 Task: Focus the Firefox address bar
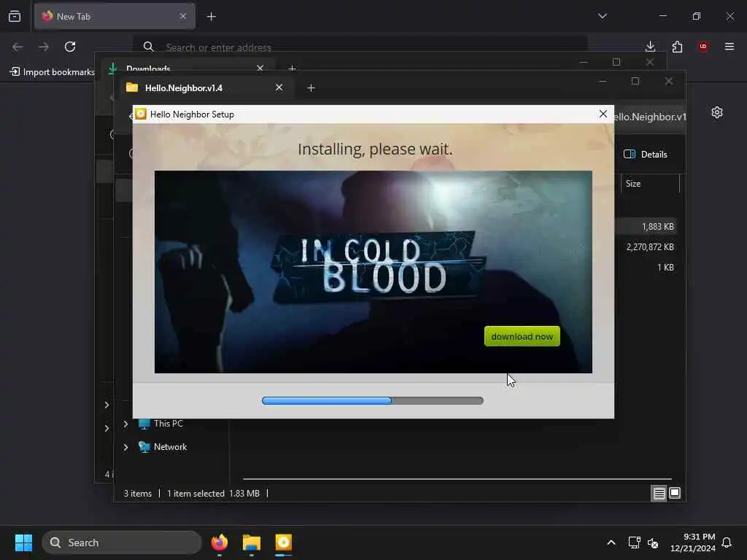[x=360, y=47]
